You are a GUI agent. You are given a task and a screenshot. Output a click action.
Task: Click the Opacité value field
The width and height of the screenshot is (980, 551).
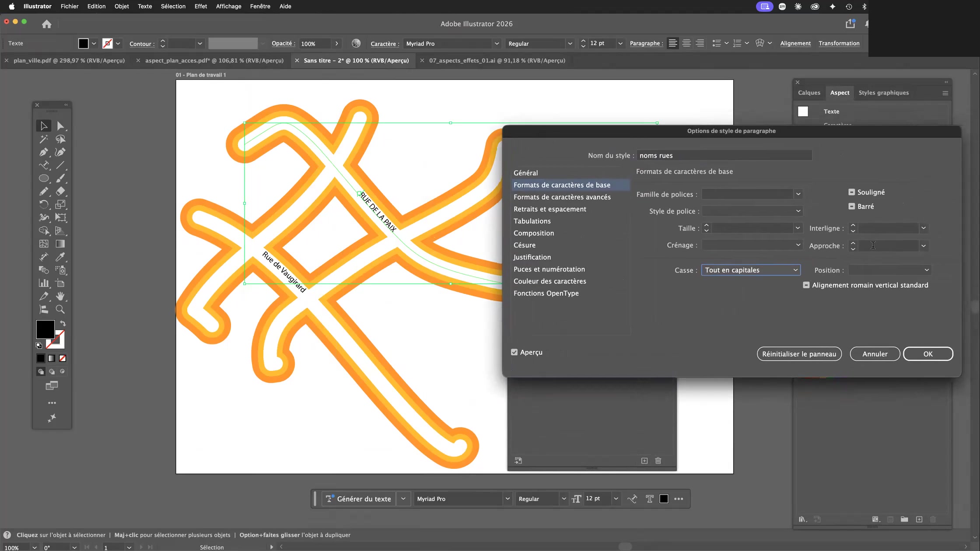click(315, 43)
